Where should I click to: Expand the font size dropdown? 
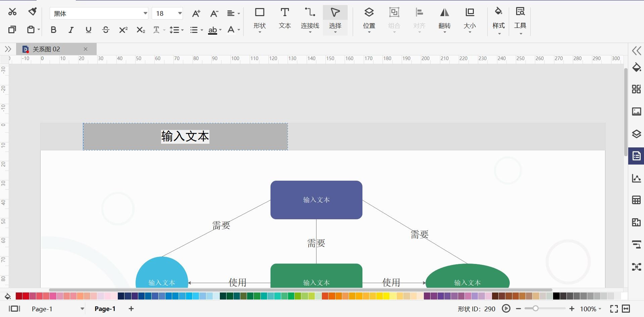(180, 13)
